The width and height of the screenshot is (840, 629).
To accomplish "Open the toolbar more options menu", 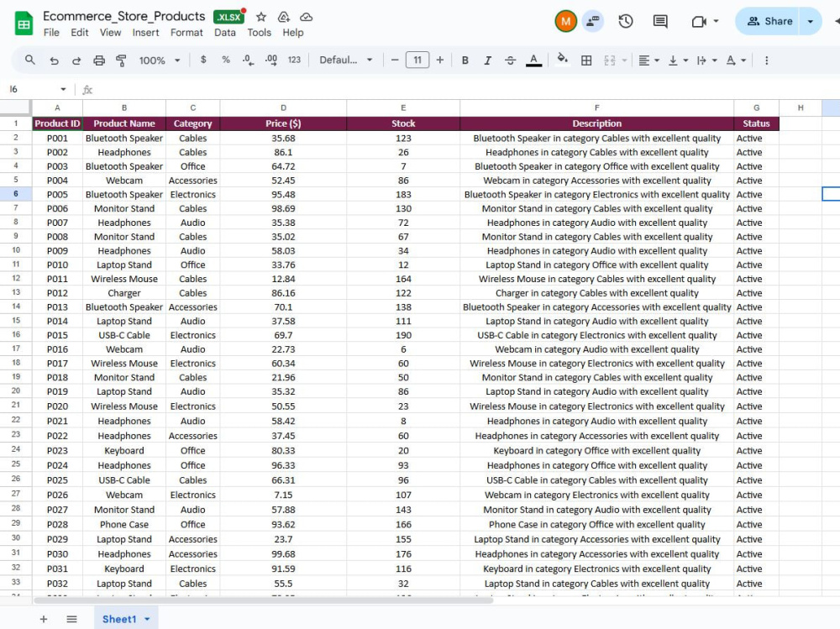I will click(x=767, y=60).
